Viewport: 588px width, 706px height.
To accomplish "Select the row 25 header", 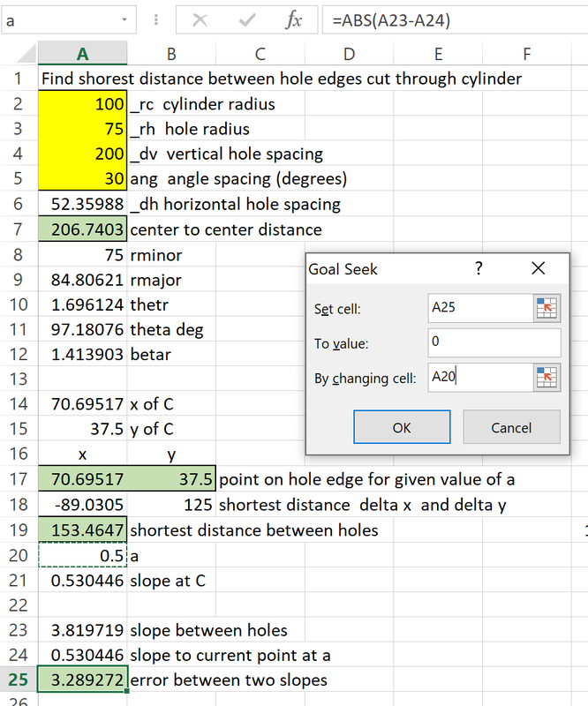I will (x=18, y=680).
